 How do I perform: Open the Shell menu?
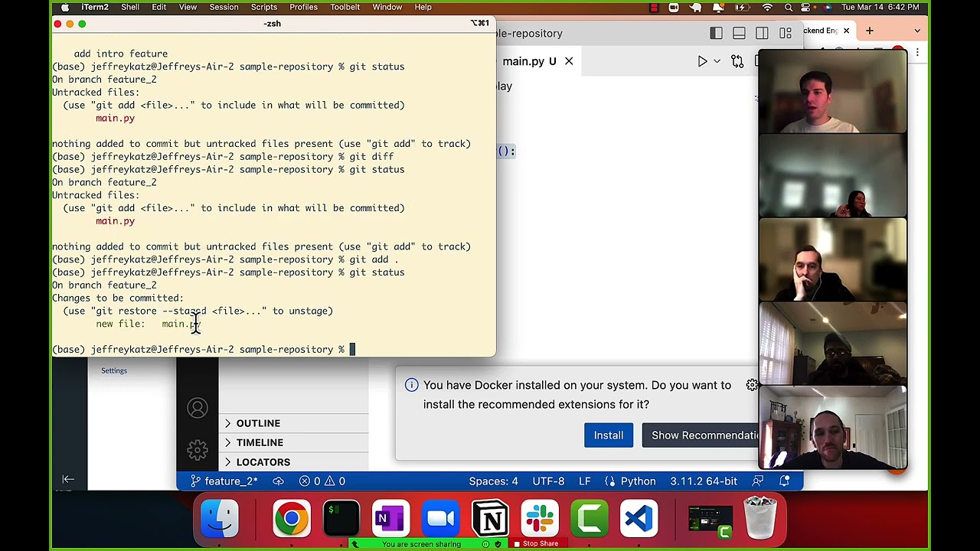130,7
